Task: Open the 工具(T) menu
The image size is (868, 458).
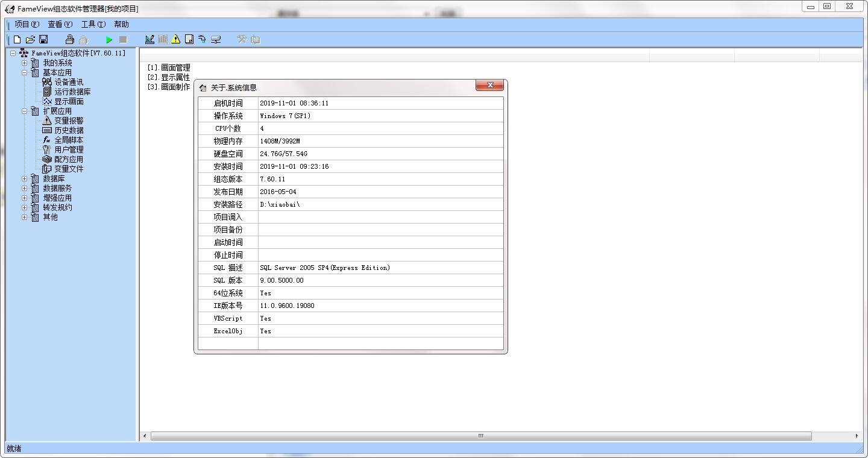Action: click(93, 24)
